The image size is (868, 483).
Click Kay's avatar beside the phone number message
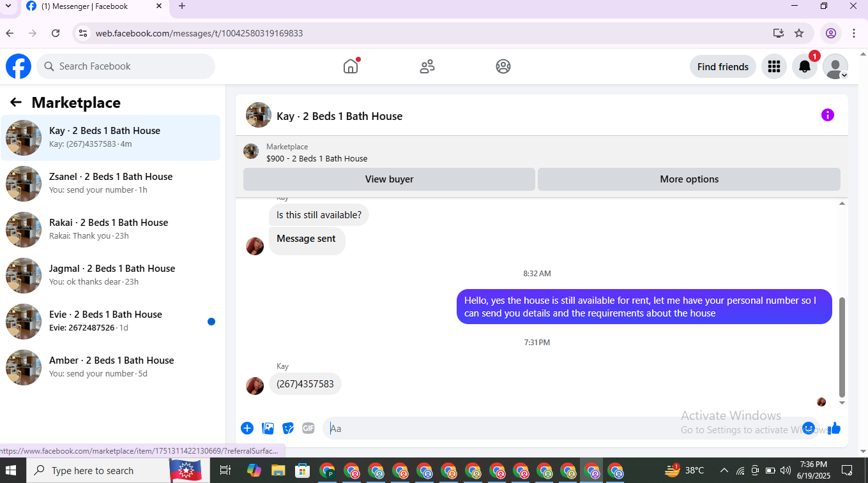[x=255, y=385]
